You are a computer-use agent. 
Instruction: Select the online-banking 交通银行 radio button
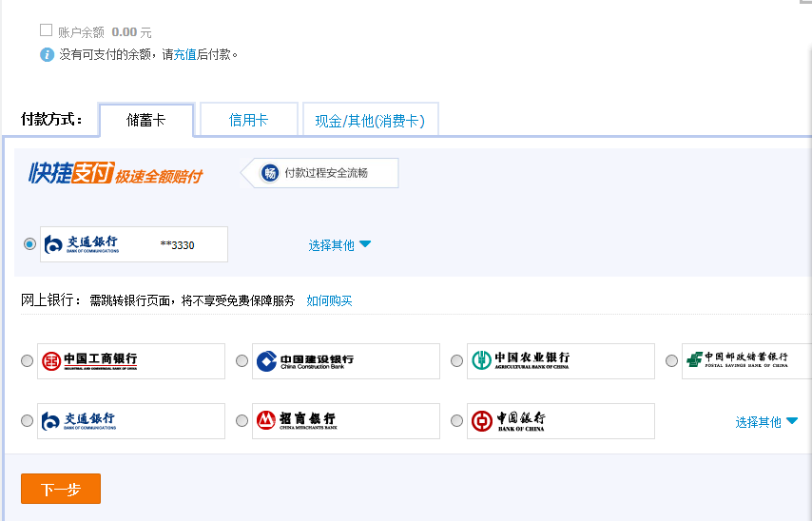[x=27, y=421]
